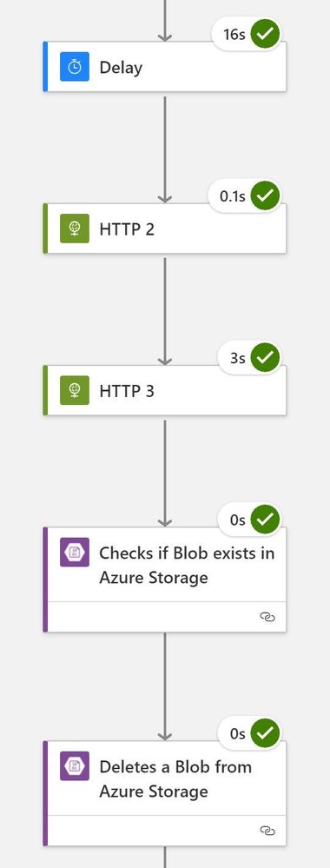Select the HTTP 3 action card

pos(165,390)
